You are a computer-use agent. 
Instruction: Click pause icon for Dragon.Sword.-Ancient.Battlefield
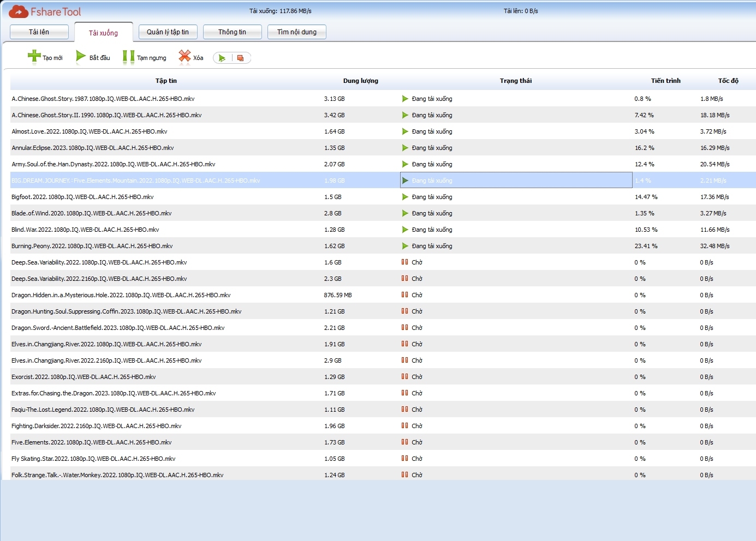pyautogui.click(x=404, y=327)
